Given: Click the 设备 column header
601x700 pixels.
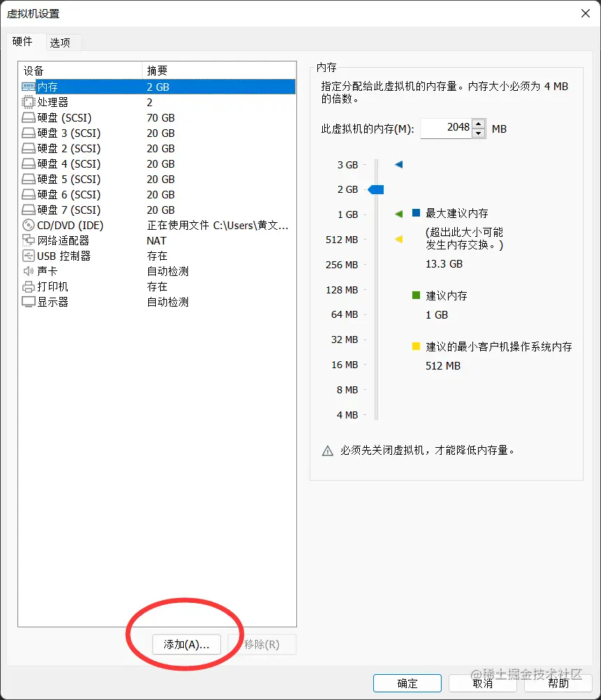Looking at the screenshot, I should coord(80,71).
